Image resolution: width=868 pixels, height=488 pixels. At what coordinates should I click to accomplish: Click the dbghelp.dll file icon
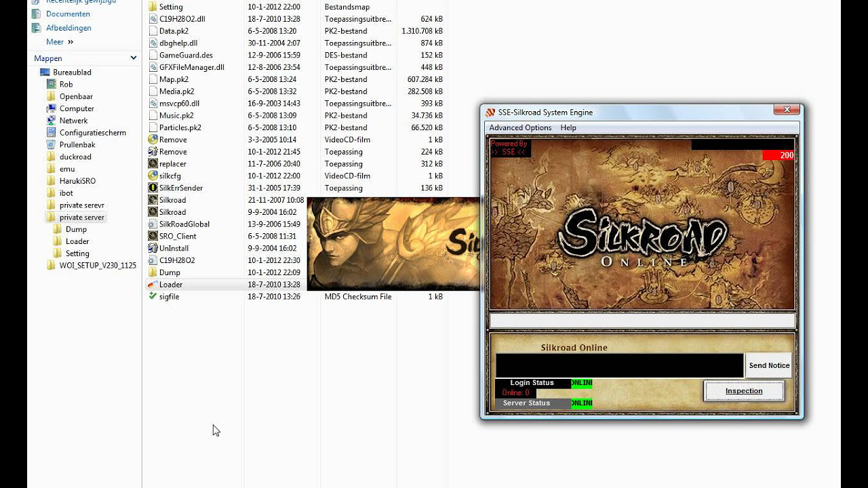153,43
